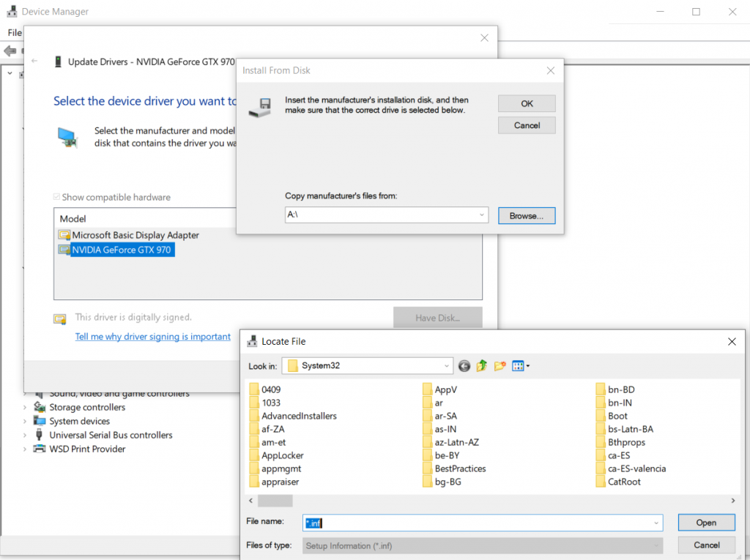Screen dimensions: 750x560
Task: Close the Locate File dialog
Action: coord(732,341)
